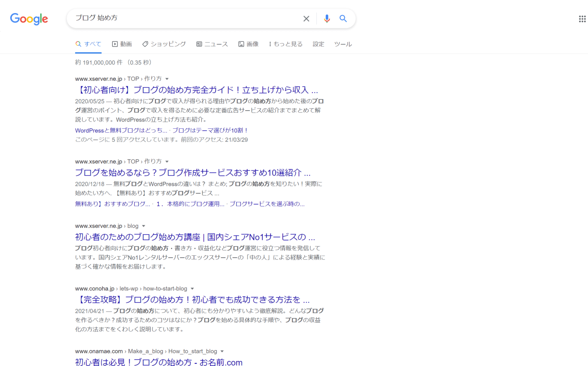Switch to the 画像 tab
Image resolution: width=588 pixels, height=366 pixels.
click(x=248, y=44)
